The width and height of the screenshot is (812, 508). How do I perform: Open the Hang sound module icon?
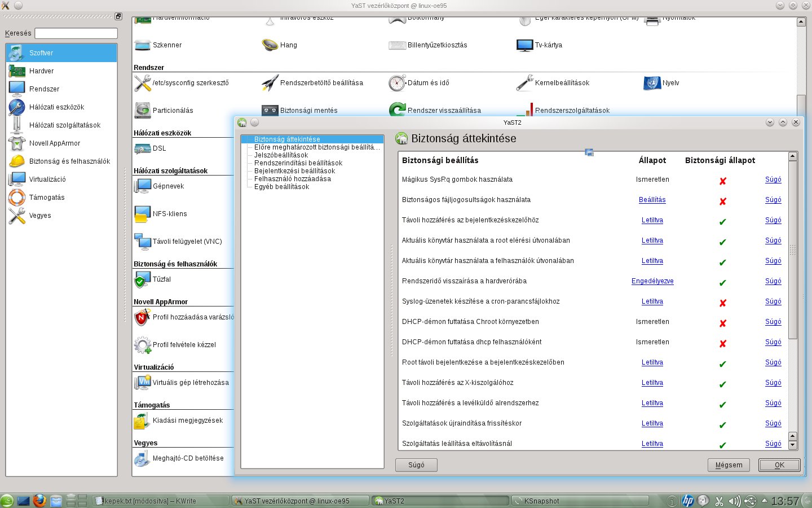click(270, 45)
